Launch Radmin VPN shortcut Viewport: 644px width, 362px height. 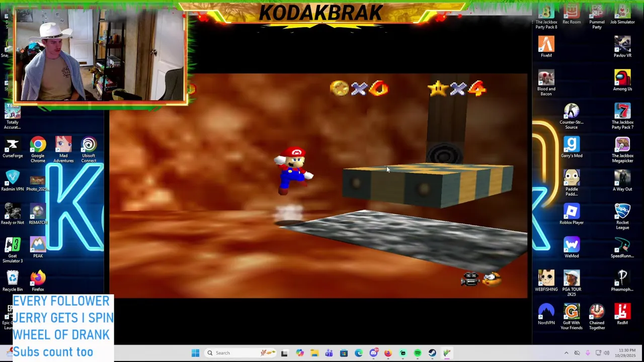(13, 181)
